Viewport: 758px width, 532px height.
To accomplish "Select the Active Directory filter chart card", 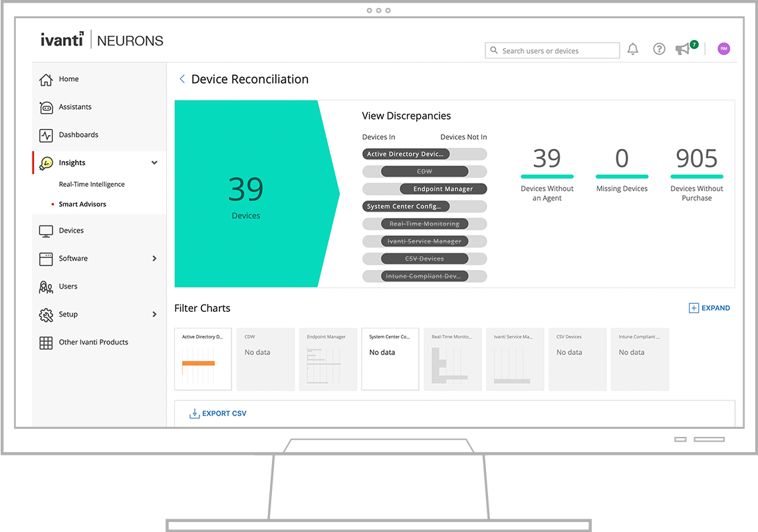I will [x=203, y=359].
